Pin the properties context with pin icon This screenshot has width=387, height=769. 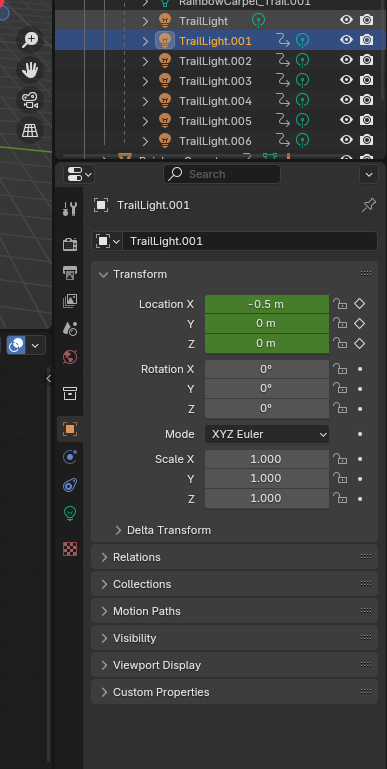(x=368, y=205)
